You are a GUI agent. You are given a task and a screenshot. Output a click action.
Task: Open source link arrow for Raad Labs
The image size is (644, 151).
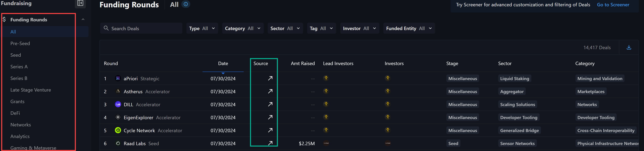270,143
